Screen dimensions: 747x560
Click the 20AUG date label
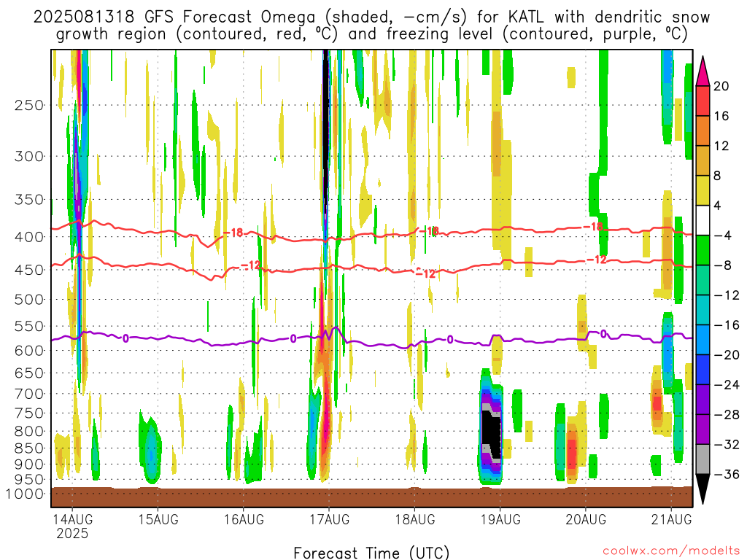[586, 519]
